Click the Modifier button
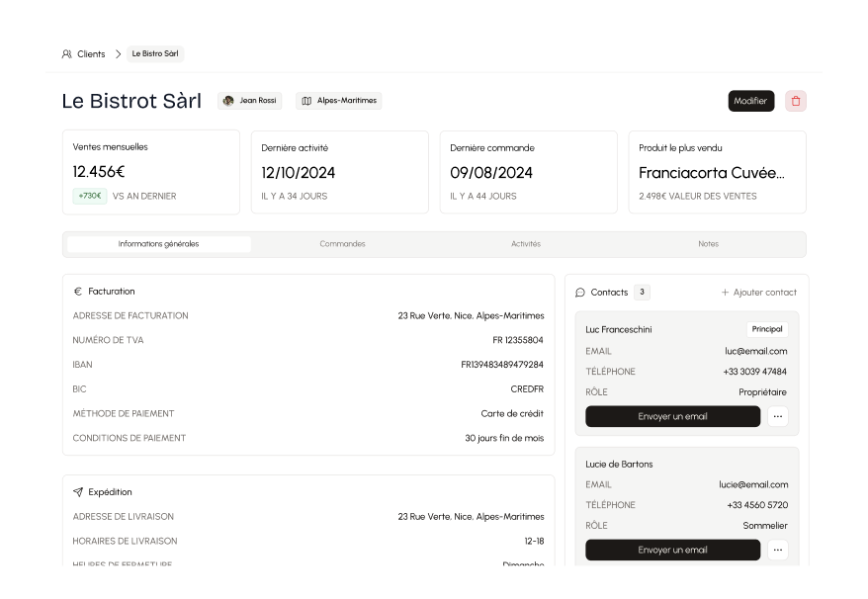The width and height of the screenshot is (868, 599). [751, 101]
